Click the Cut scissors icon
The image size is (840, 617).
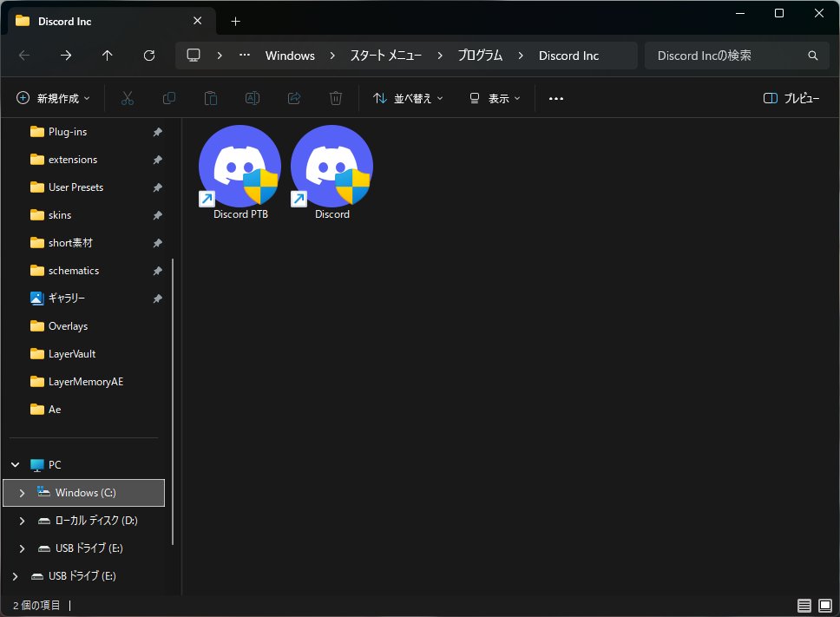point(127,98)
